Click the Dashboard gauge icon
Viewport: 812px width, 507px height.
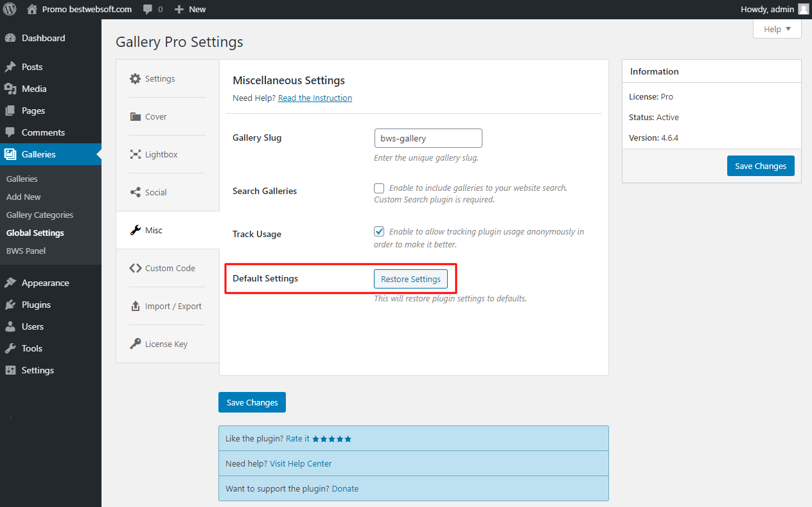pos(10,38)
